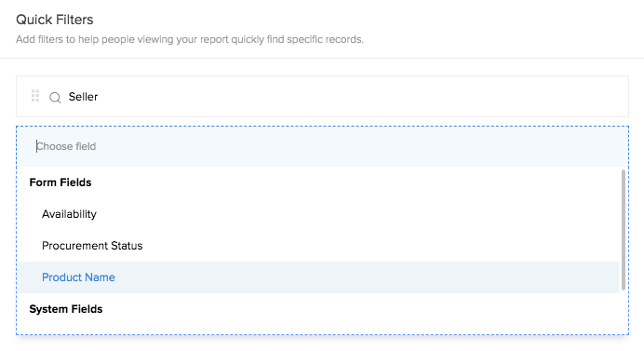The width and height of the screenshot is (644, 351).
Task: Click the empty area beside System Fields header
Action: click(x=360, y=309)
